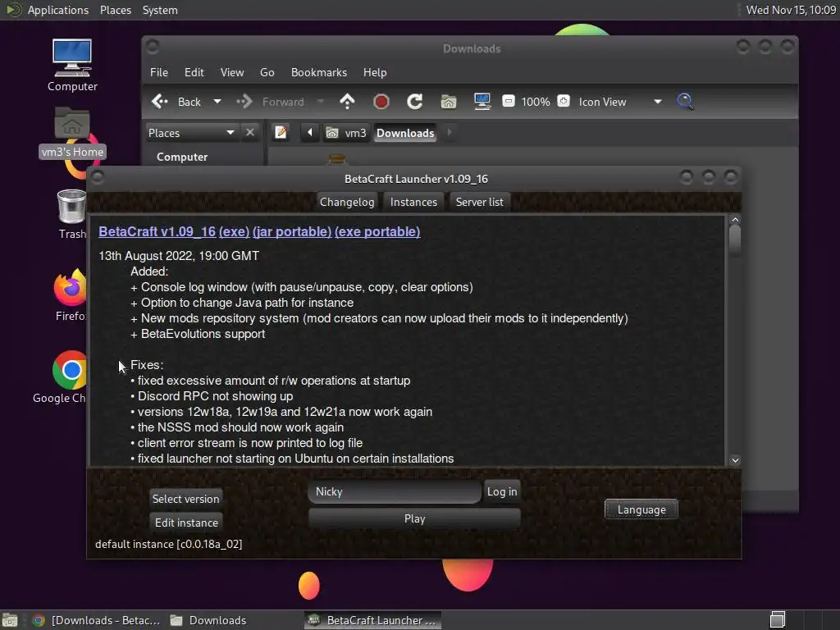Open the Help menu in file manager
The height and width of the screenshot is (630, 840).
point(374,72)
